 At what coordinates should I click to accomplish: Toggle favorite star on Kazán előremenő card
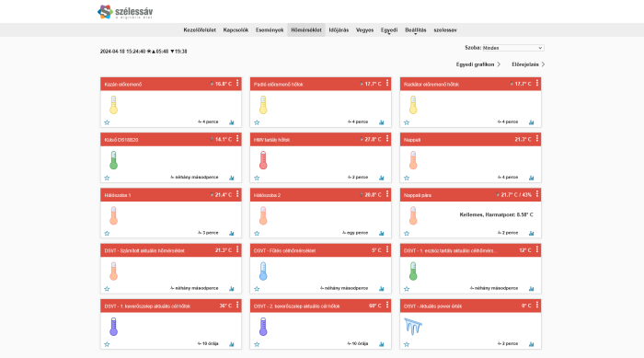point(108,122)
